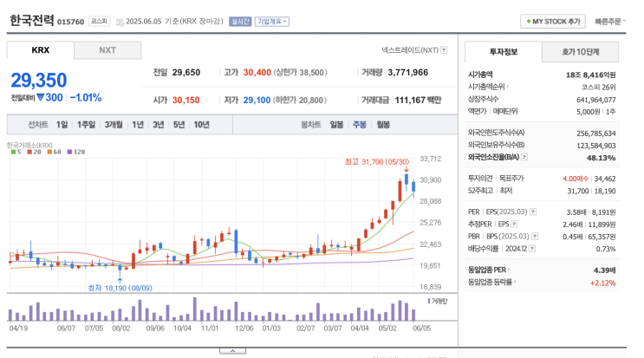Viewport: 644px width, 358px height.
Task: Switch to the NXT tab
Action: tap(107, 50)
